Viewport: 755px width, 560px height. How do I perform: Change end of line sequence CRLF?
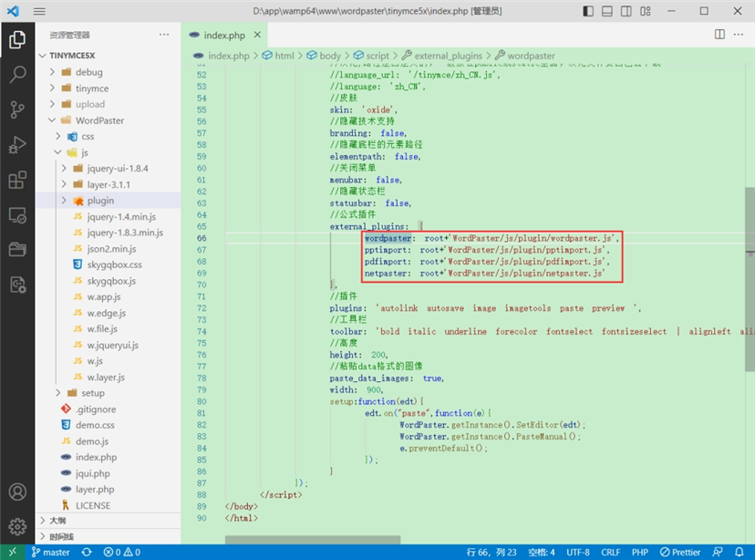point(611,552)
